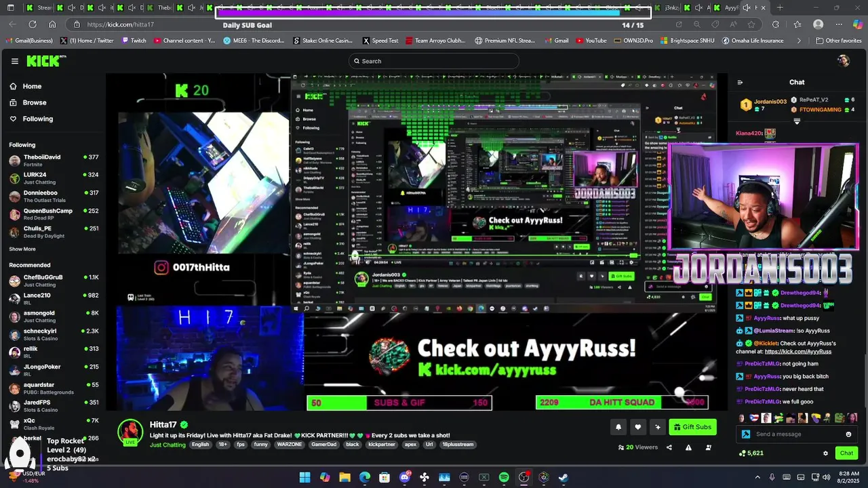The height and width of the screenshot is (488, 868).
Task: Select the 18plusstream tag
Action: click(x=457, y=445)
